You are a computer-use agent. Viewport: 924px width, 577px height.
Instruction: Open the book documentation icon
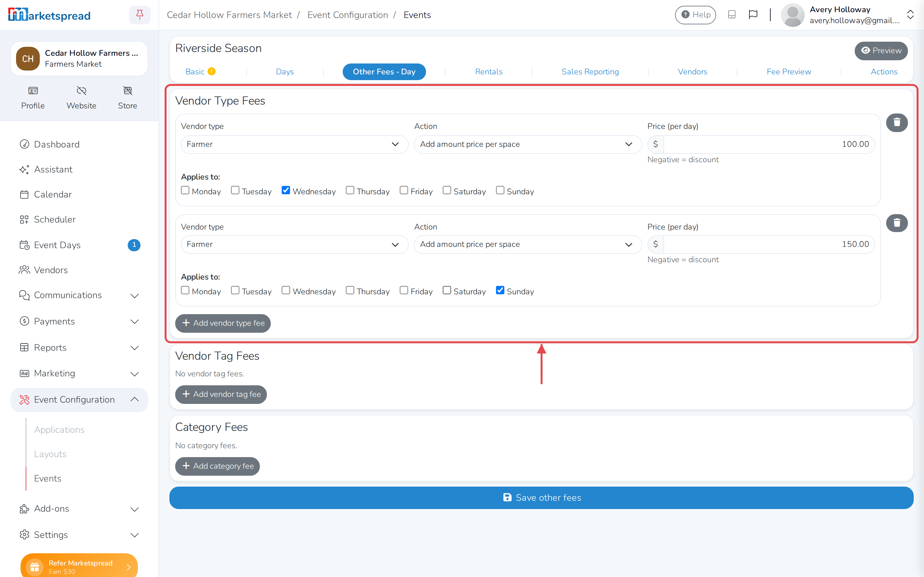(x=732, y=15)
